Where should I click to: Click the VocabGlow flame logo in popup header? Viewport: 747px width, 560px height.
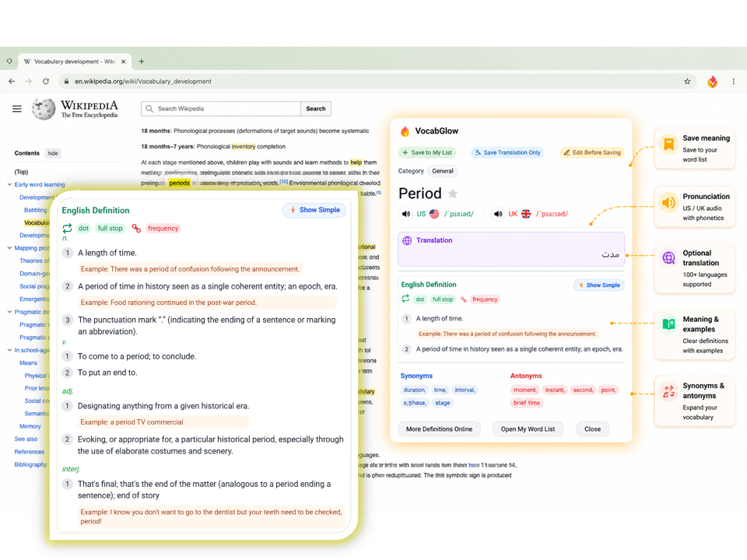pyautogui.click(x=405, y=131)
